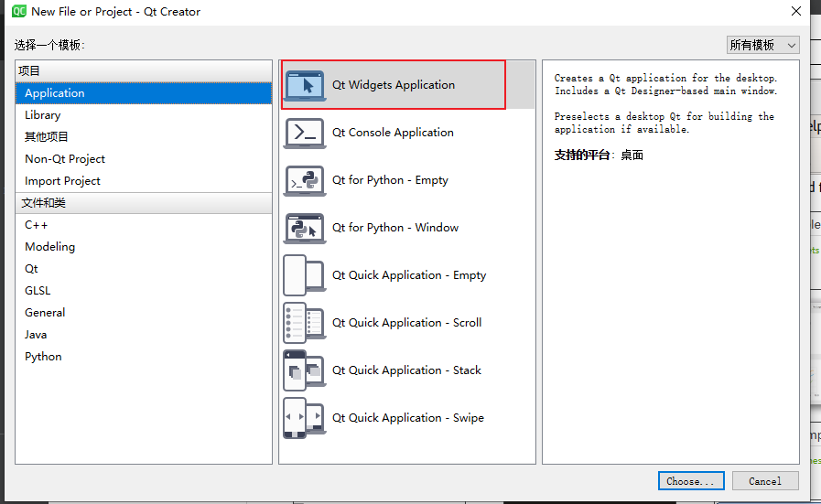Select the 其他项目 category
This screenshot has height=504, width=821.
coord(144,137)
